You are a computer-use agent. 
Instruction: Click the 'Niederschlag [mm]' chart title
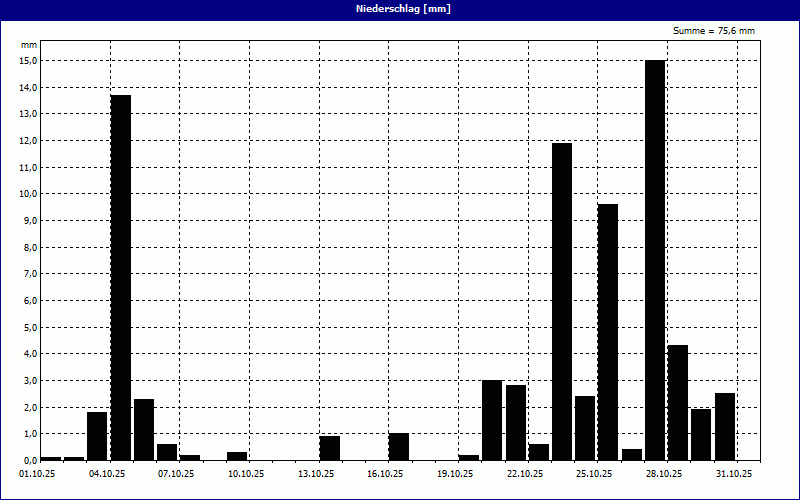tap(403, 9)
